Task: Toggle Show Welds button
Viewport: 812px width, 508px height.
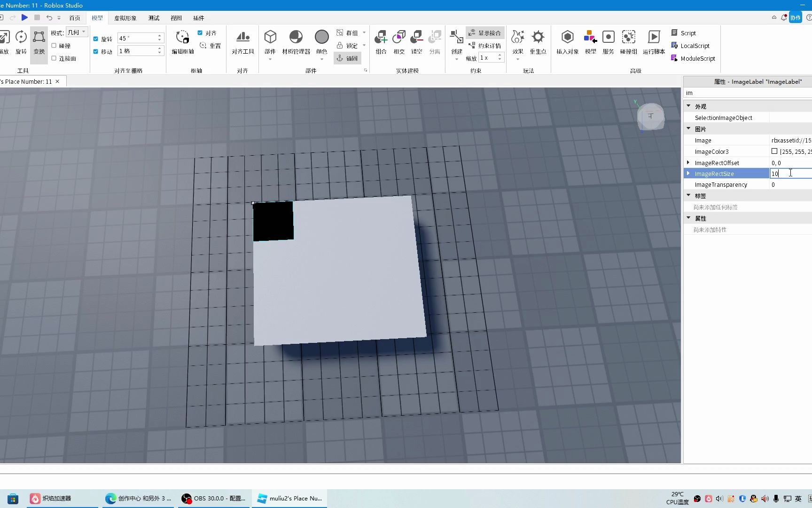Action: 485,33
